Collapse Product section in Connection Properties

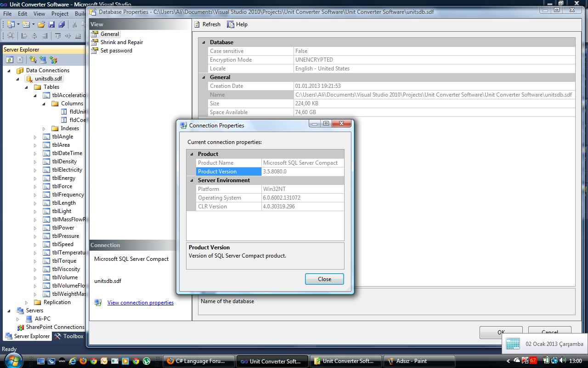192,154
